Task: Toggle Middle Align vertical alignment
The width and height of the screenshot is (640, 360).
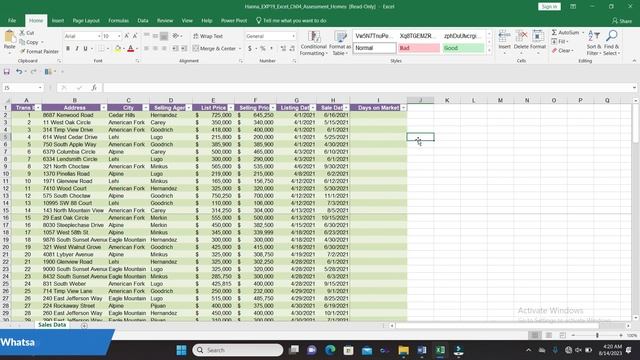Action: pyautogui.click(x=156, y=36)
